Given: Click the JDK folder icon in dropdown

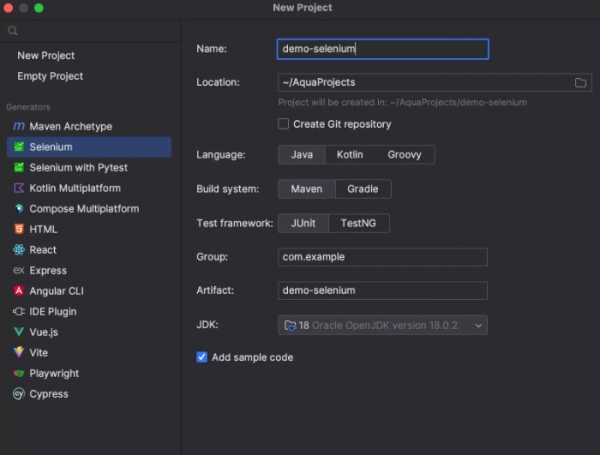Looking at the screenshot, I should click(x=290, y=325).
